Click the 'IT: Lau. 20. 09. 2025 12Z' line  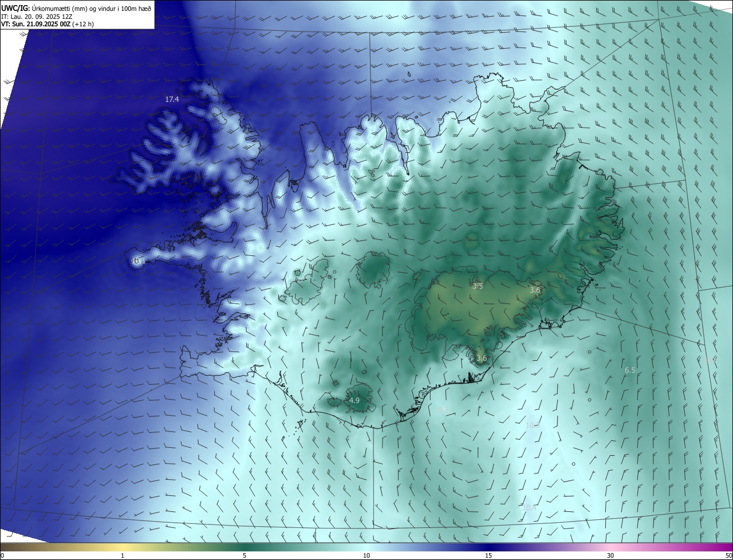click(37, 17)
